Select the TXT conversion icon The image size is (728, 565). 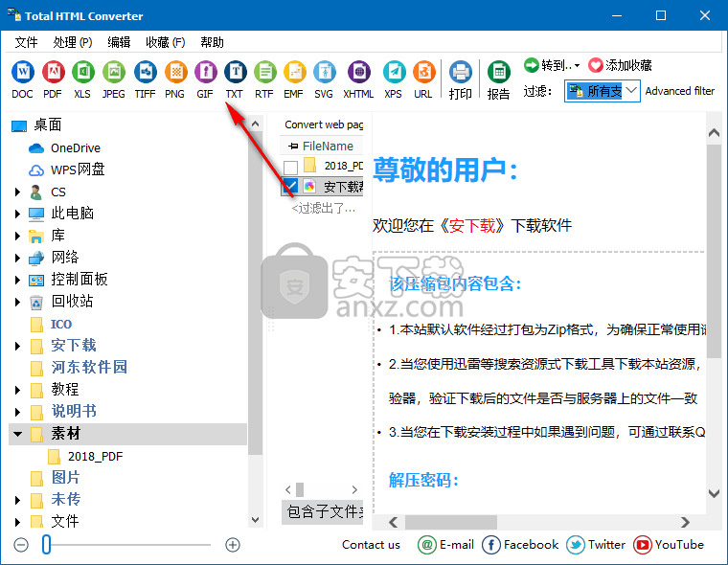click(x=235, y=72)
